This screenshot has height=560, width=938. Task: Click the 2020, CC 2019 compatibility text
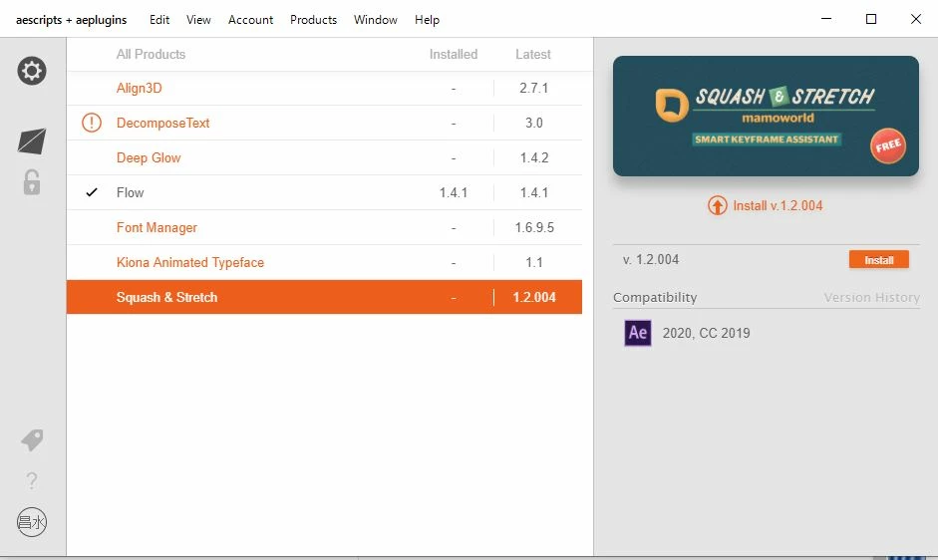click(x=706, y=333)
